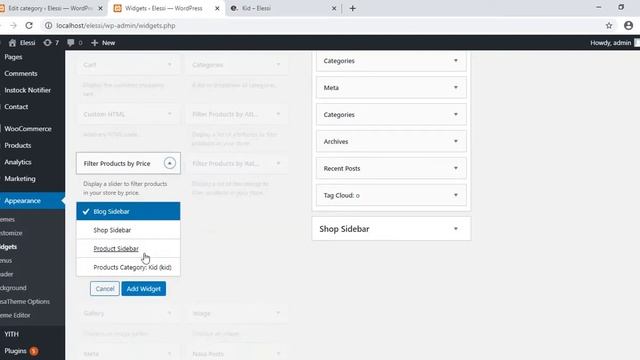
Task: Open a new browser tab with plus icon
Action: (x=353, y=8)
